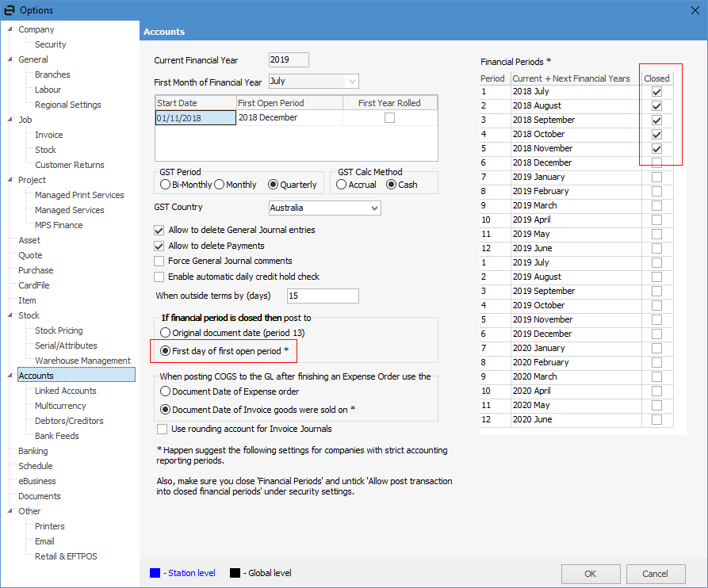Screen dimensions: 708x588
Task: Open the First Month of Financial Year dropdown
Action: pos(352,81)
